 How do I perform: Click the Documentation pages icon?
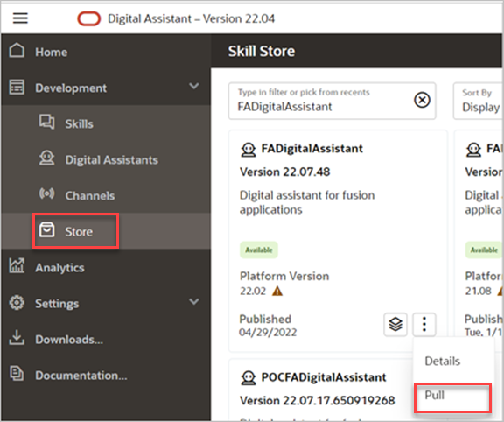17,374
